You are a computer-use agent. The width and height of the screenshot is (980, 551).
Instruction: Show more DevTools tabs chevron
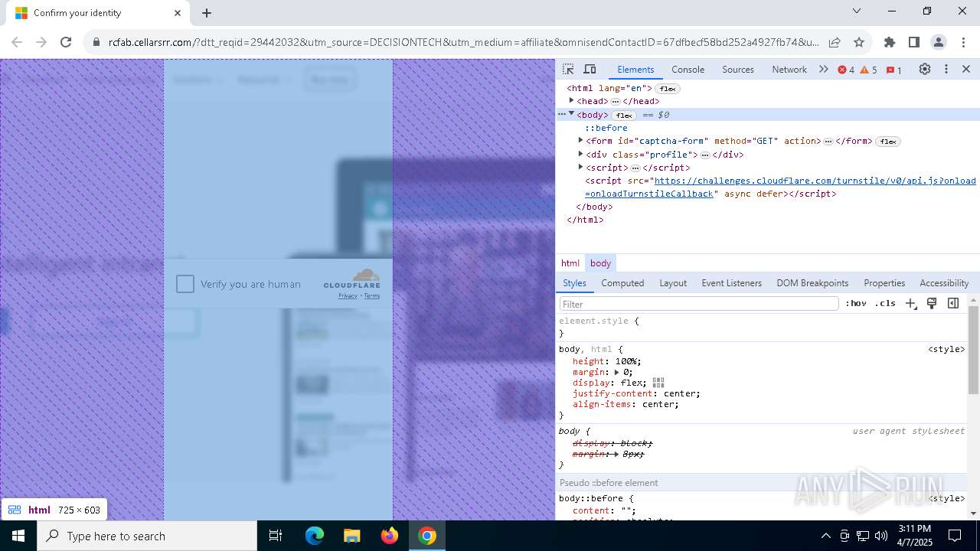[823, 69]
